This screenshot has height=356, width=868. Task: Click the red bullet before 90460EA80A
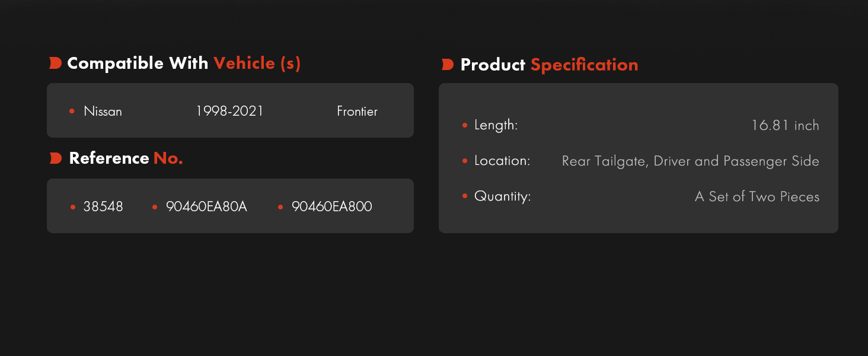point(155,207)
